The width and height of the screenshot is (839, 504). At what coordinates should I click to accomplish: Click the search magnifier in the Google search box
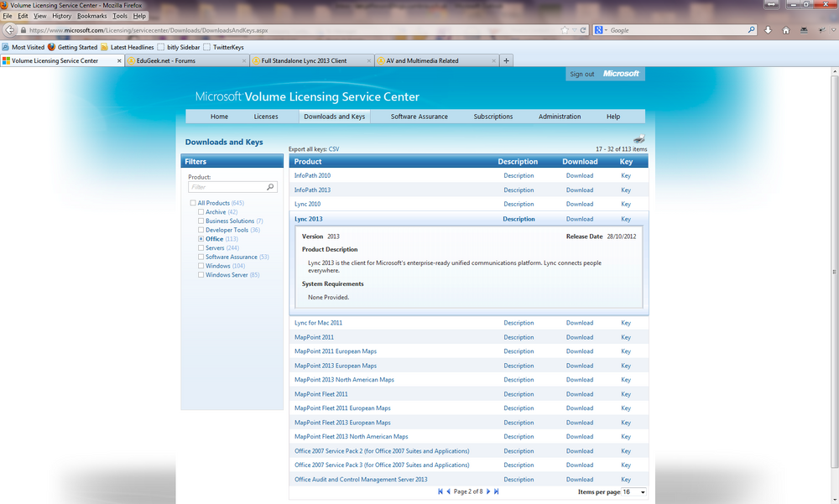[x=751, y=30]
